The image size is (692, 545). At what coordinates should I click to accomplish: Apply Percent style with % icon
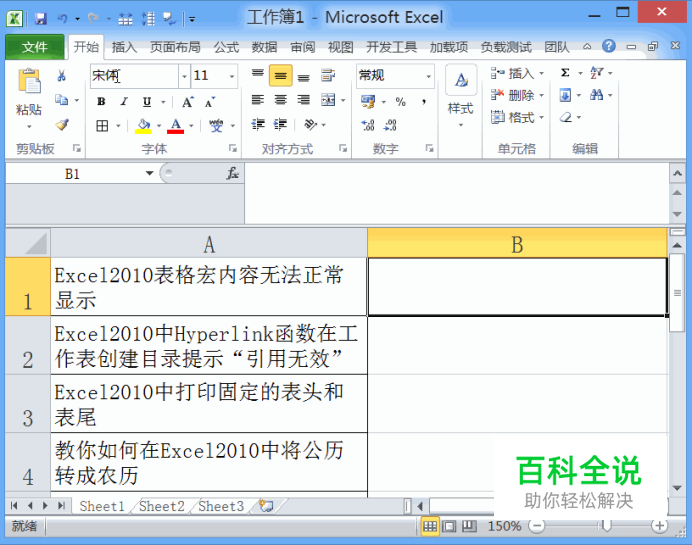pos(400,102)
